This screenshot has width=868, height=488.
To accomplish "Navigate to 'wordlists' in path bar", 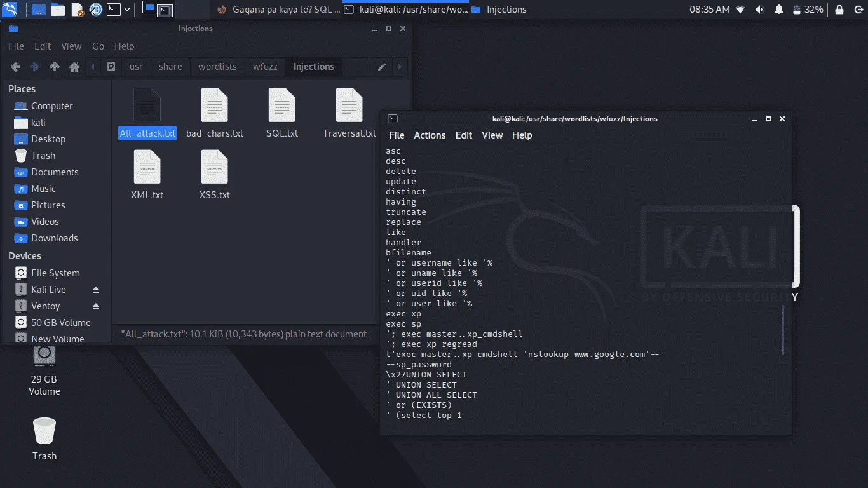I will click(217, 67).
